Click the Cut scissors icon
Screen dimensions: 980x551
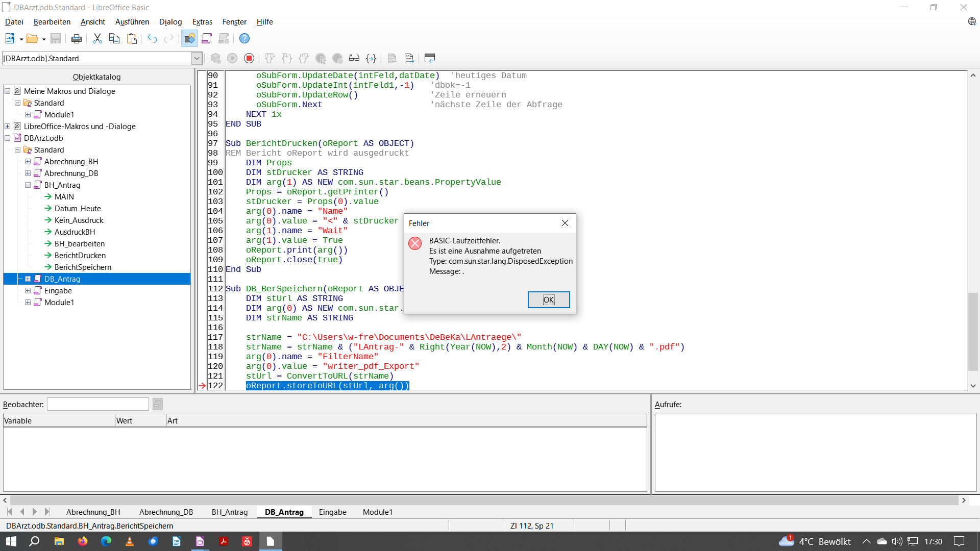pos(97,38)
